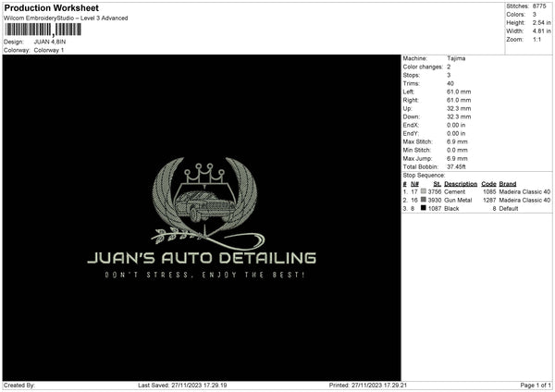The width and height of the screenshot is (555, 392).
Task: Click the Production Worksheet title
Action: point(51,7)
